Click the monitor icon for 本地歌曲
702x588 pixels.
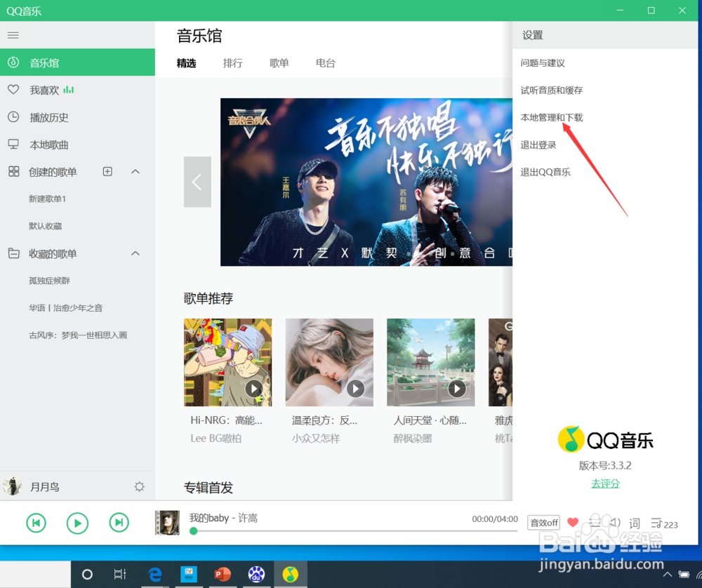pyautogui.click(x=13, y=144)
